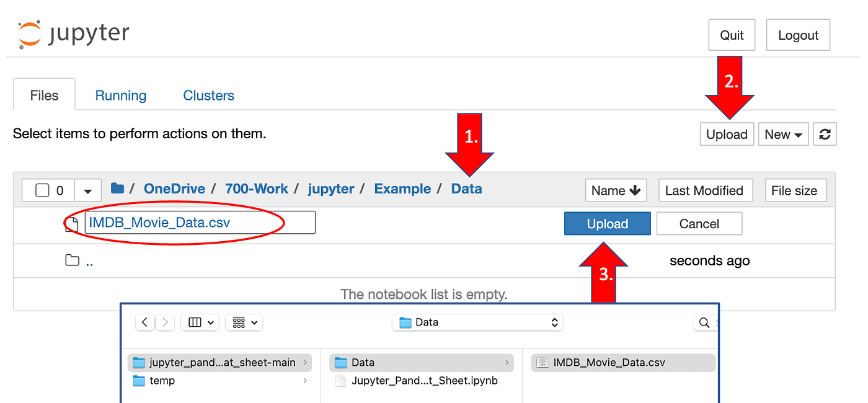Click the IMDB_Movie_Data.csv filename input field
868x403 pixels.
click(x=198, y=222)
